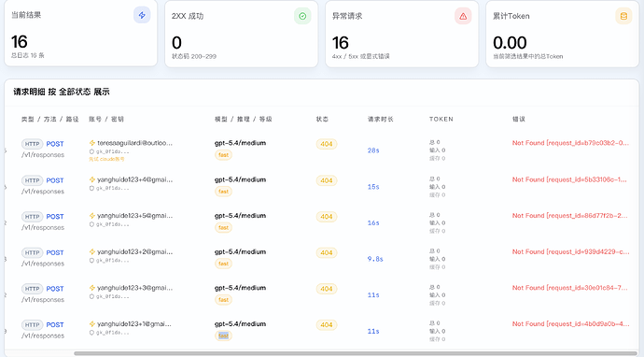
Task: Click account yanghuide123+4@gmai...
Action: point(134,179)
